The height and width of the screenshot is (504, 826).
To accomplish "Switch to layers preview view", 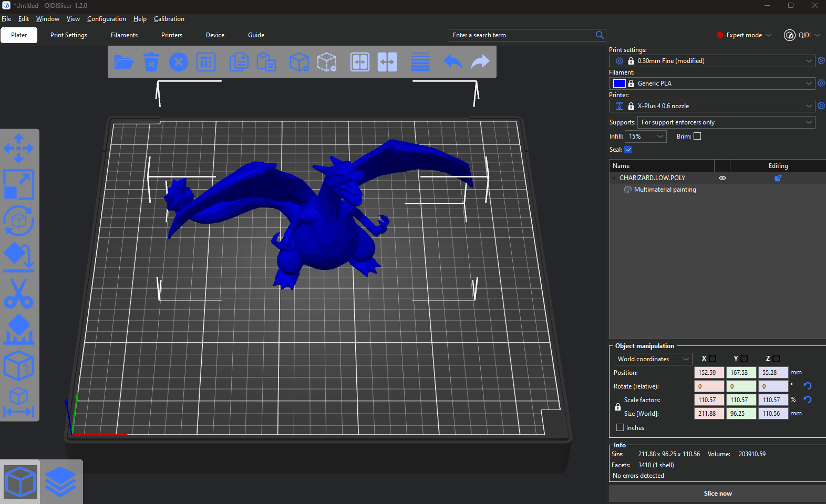I will point(60,481).
